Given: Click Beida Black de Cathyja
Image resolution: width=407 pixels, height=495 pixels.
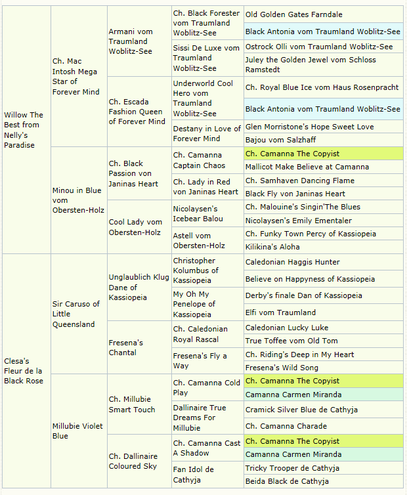Looking at the screenshot, I should pyautogui.click(x=287, y=481).
